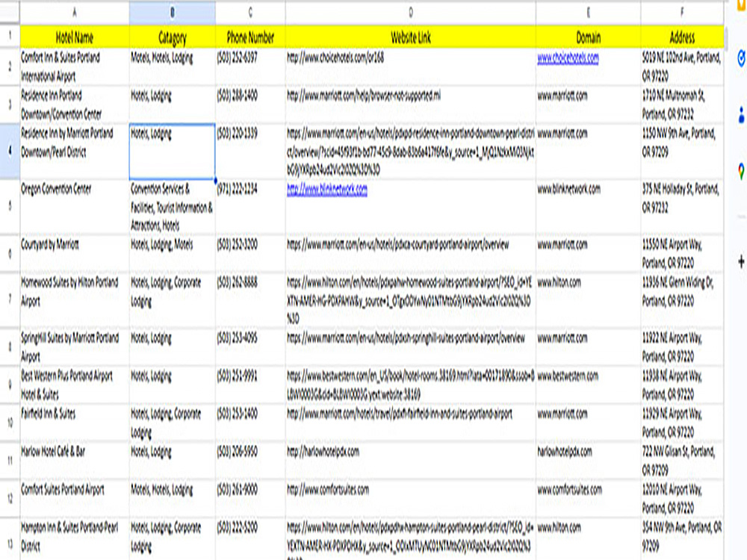Screen dimensions: 747x560
Task: Click the 'Address' header cell
Action: pos(682,37)
